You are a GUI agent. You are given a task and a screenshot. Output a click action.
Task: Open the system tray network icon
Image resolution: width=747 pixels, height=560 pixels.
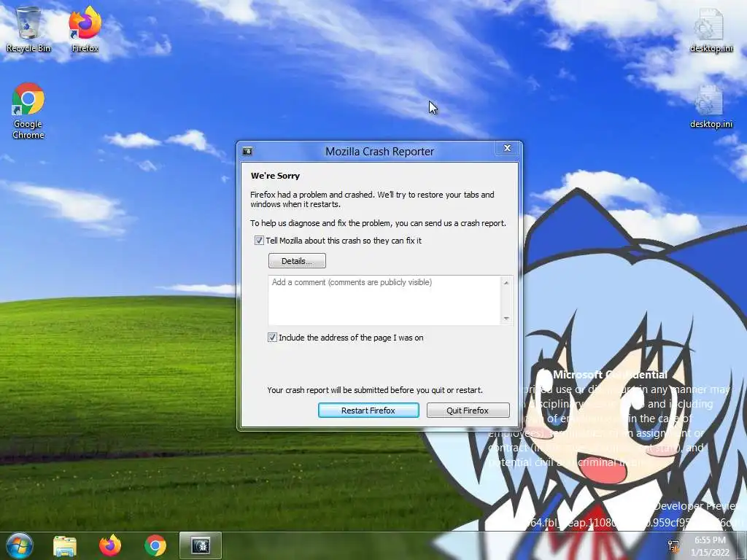tap(673, 546)
